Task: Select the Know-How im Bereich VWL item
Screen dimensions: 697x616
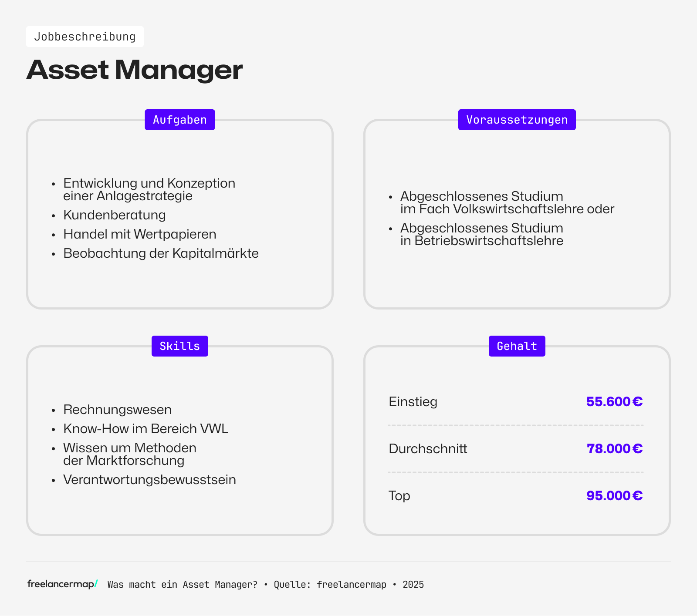Action: (145, 428)
